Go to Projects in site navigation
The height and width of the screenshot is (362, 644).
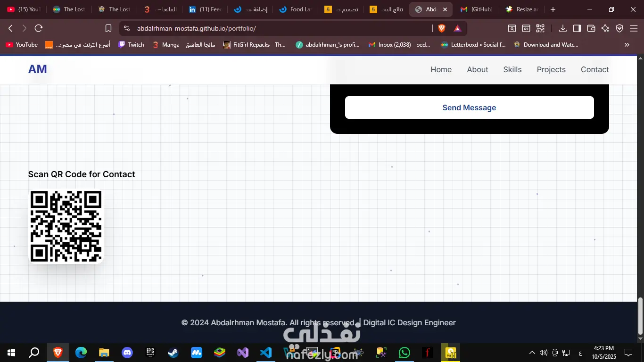[x=551, y=69]
